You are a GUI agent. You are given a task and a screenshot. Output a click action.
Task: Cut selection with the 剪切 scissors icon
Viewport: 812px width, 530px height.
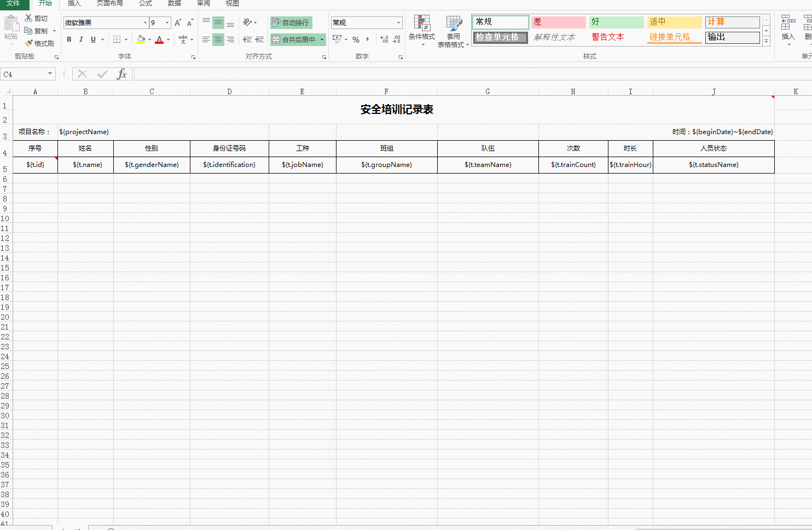tap(28, 18)
